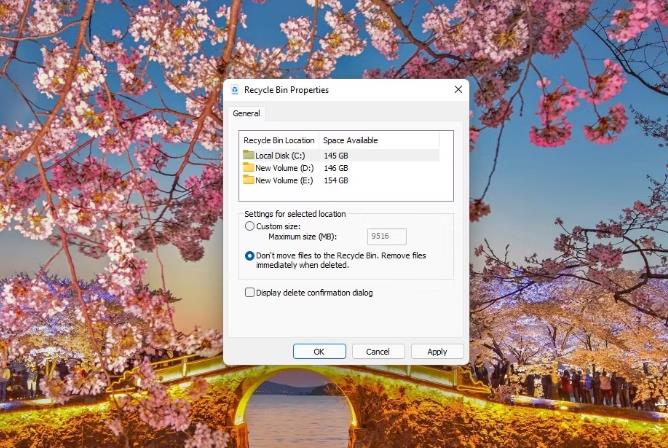Image resolution: width=668 pixels, height=448 pixels.
Task: Click the New Volume (D:) folder icon
Action: 248,167
